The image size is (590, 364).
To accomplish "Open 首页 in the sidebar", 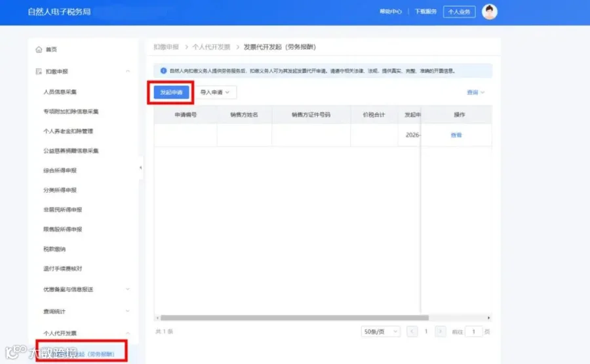I will (x=51, y=50).
